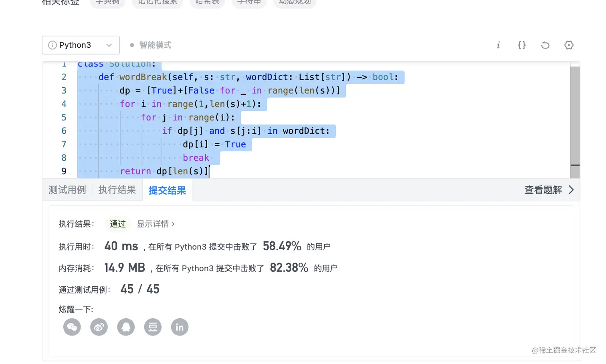Share result on Douban
Image resolution: width=606 pixels, height=364 pixels.
point(153,327)
